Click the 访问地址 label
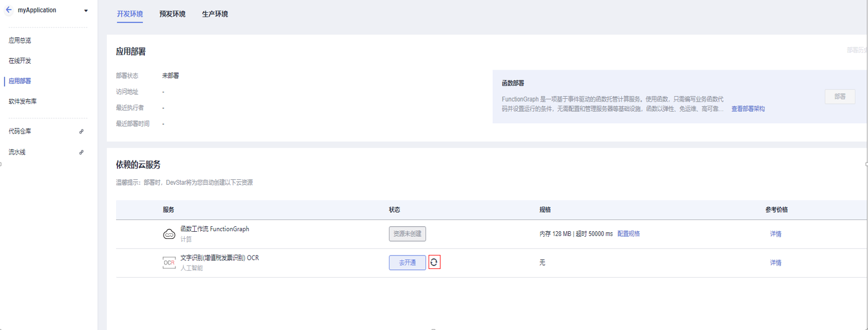This screenshot has height=330, width=868. (x=127, y=92)
